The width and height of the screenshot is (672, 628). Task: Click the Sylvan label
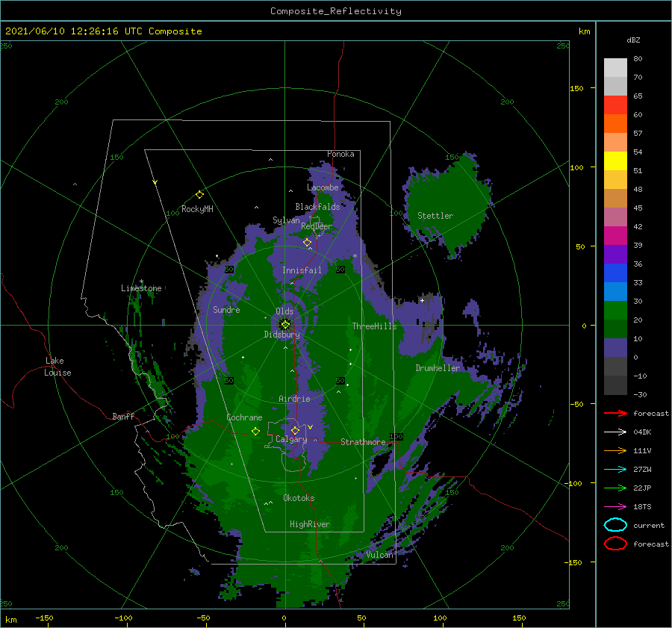[x=286, y=220]
